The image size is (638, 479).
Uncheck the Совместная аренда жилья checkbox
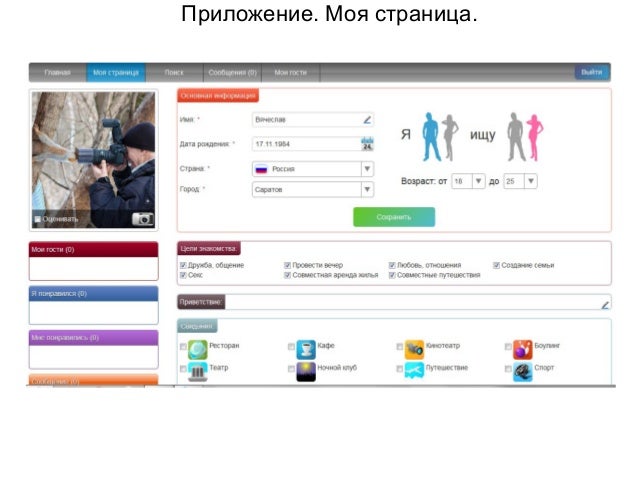click(x=287, y=276)
